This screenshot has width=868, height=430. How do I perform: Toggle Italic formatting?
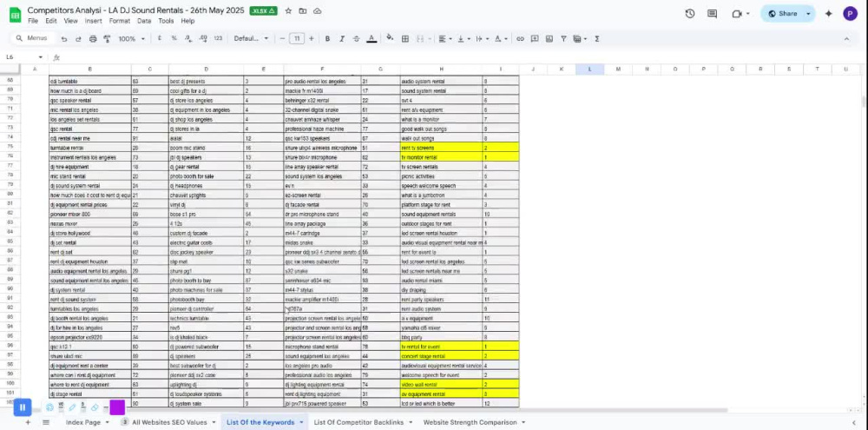pos(341,39)
